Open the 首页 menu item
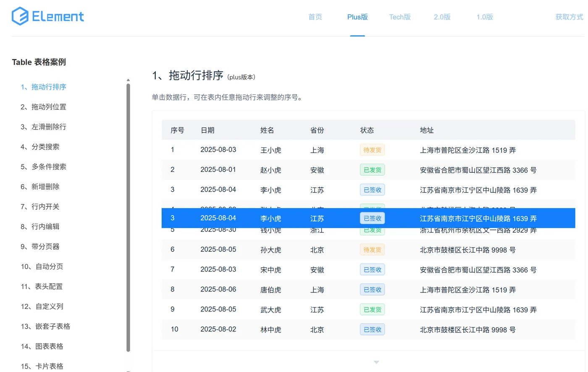This screenshot has height=372, width=588. coord(315,17)
